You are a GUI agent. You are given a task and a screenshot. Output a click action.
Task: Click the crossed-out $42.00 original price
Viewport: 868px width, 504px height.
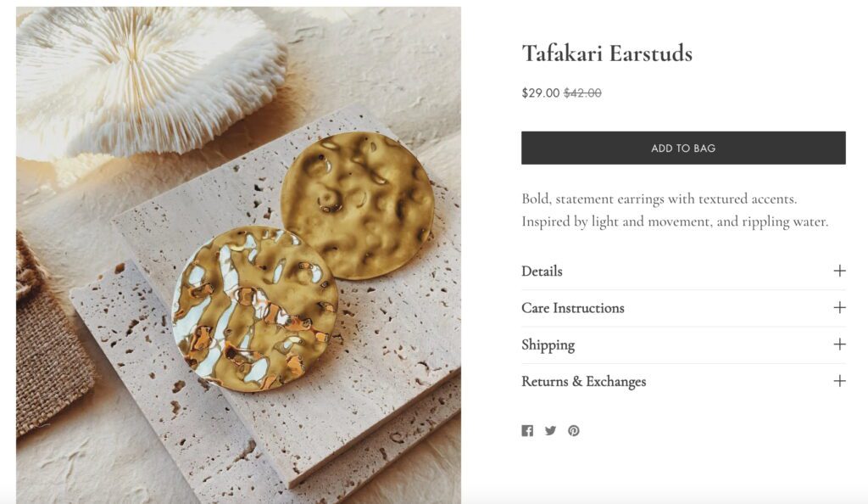pos(582,93)
